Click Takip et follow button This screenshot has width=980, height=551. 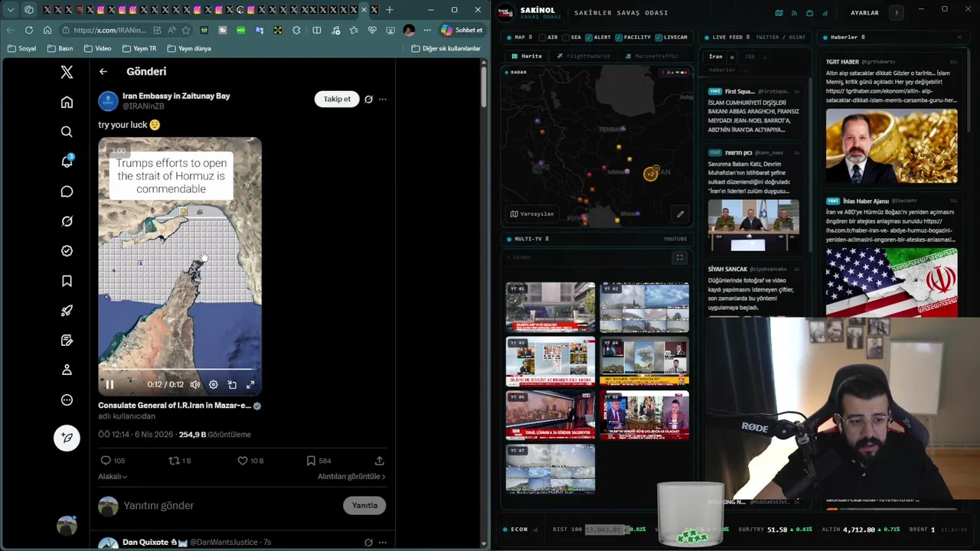337,99
